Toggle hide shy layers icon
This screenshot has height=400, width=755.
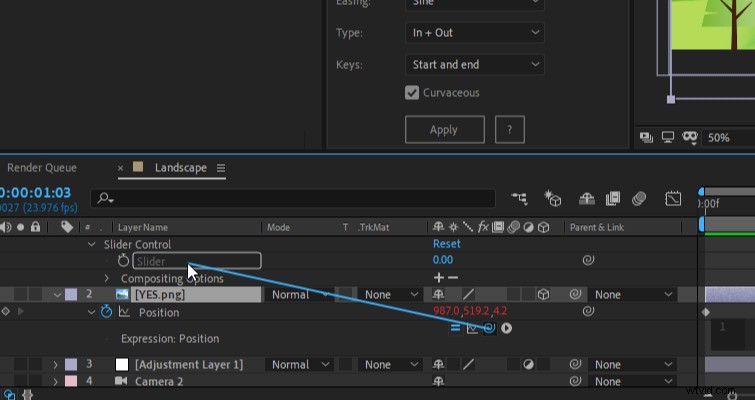pos(586,198)
